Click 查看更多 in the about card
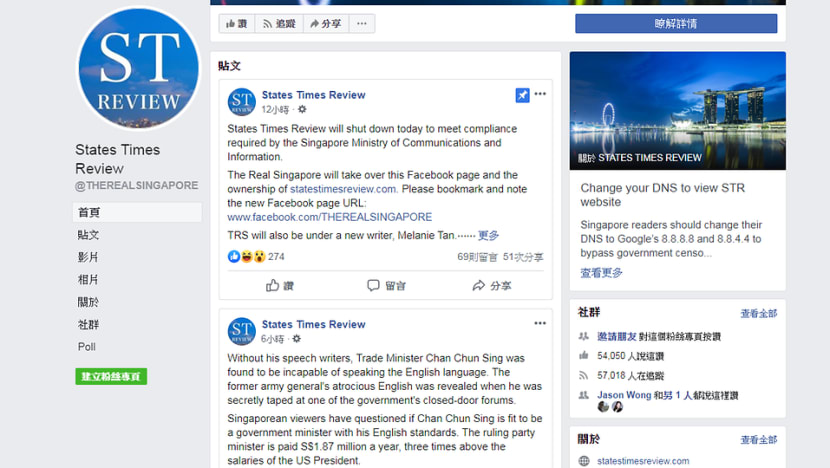830x468 pixels. [601, 273]
